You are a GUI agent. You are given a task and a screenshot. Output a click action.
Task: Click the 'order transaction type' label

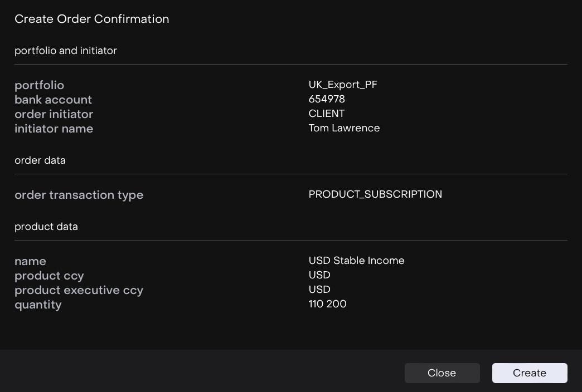pyautogui.click(x=79, y=195)
